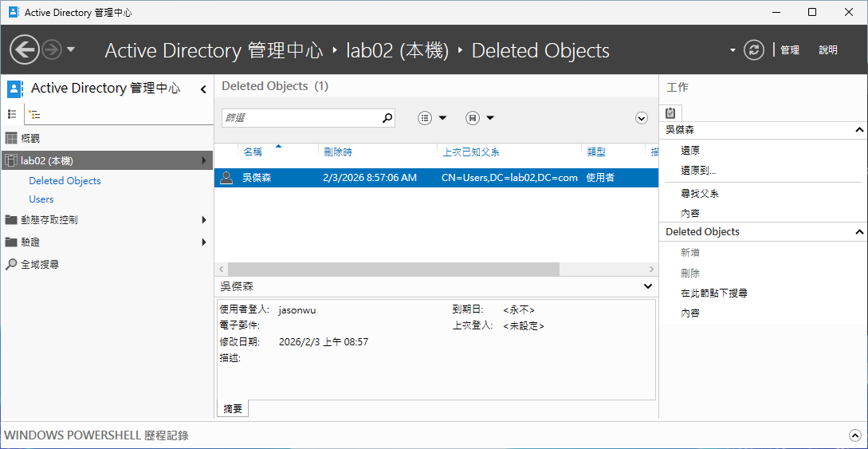Expand the 動態存取控制 arrow
Viewport: 868px width, 449px height.
tap(204, 220)
